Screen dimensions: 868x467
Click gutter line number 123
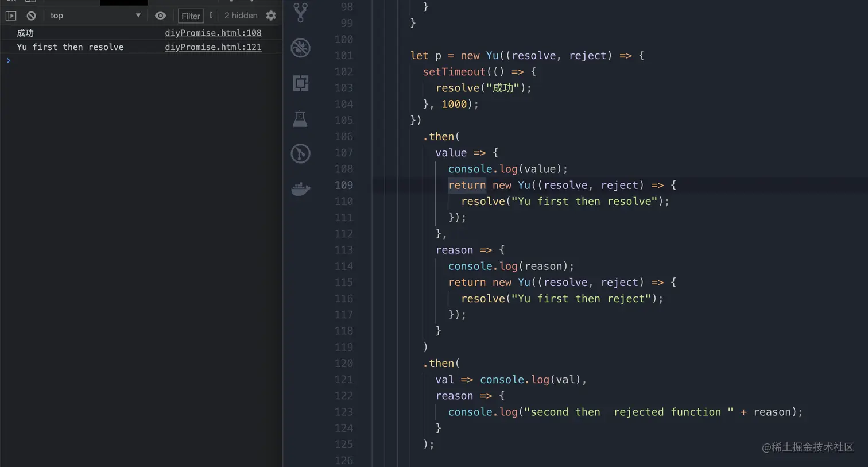pos(344,412)
